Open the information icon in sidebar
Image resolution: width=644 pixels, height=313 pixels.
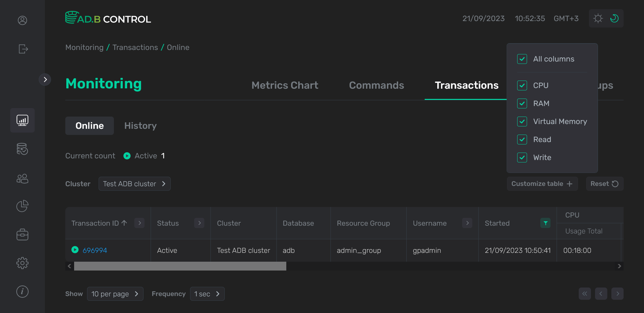pyautogui.click(x=22, y=292)
